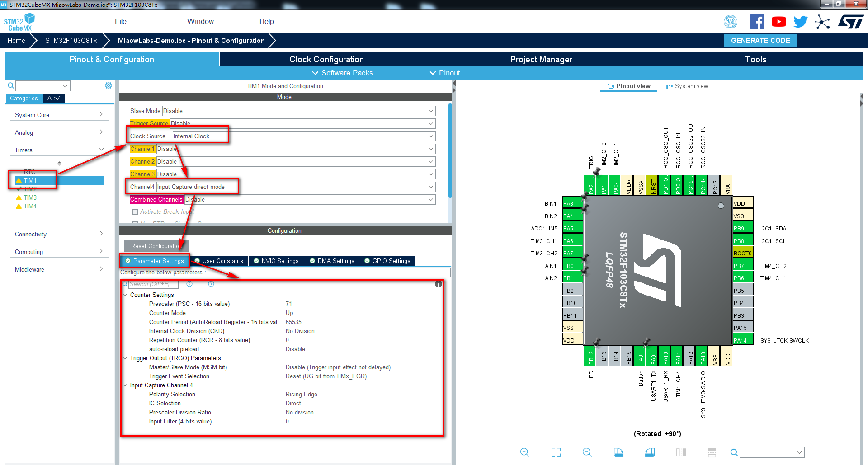Viewport: 868px width, 470px height.
Task: Open the STM32CubeMX logo home
Action: [x=19, y=22]
